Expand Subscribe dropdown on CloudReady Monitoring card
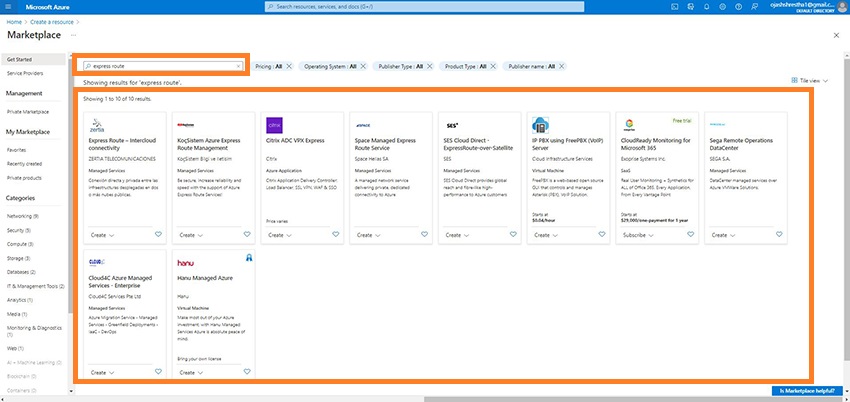The height and width of the screenshot is (402, 850). [638, 235]
